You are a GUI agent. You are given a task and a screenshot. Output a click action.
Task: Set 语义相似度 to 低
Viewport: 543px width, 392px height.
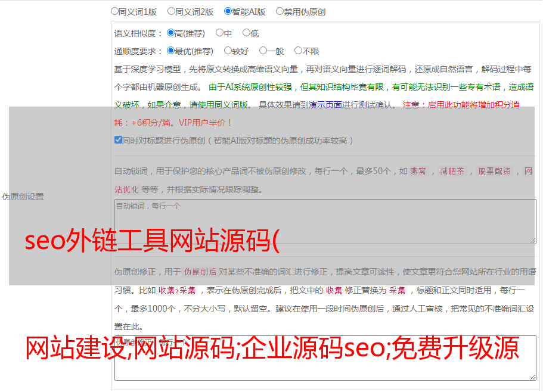coord(246,33)
